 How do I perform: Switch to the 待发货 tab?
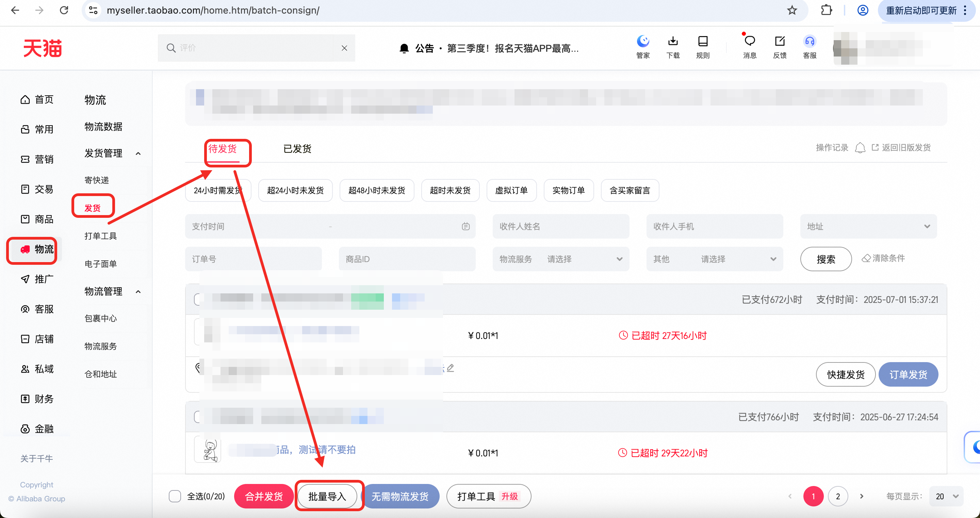(x=223, y=148)
